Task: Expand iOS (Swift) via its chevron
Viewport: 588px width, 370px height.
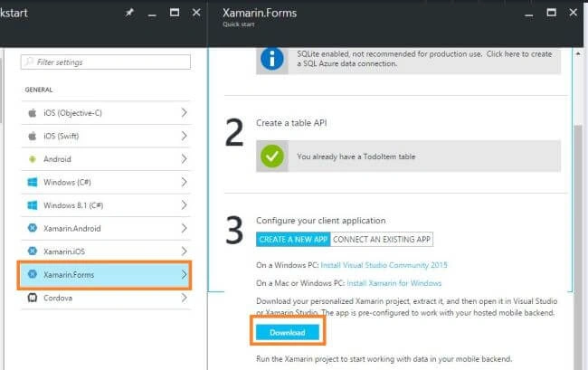Action: (185, 136)
